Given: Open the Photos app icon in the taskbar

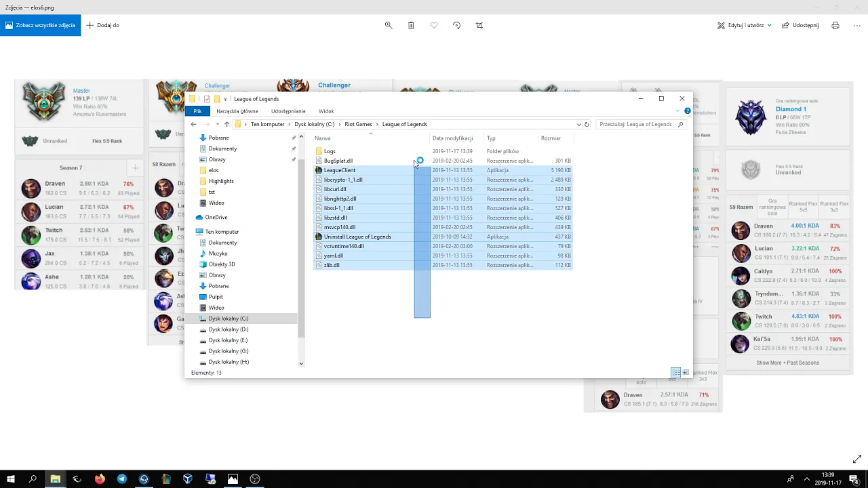Looking at the screenshot, I should [233, 479].
